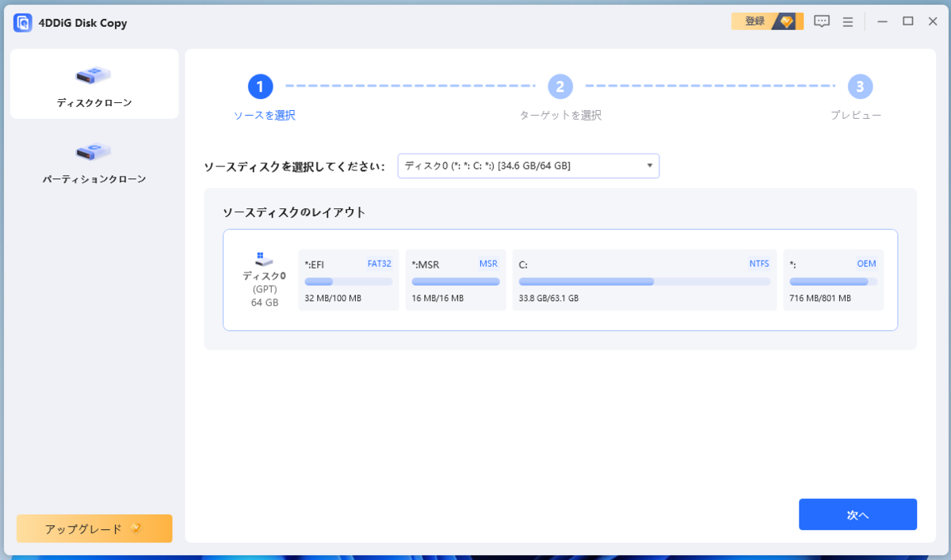Click step 2 ターゲットを選択 indicator
Image resolution: width=951 pixels, height=560 pixels.
(x=560, y=87)
